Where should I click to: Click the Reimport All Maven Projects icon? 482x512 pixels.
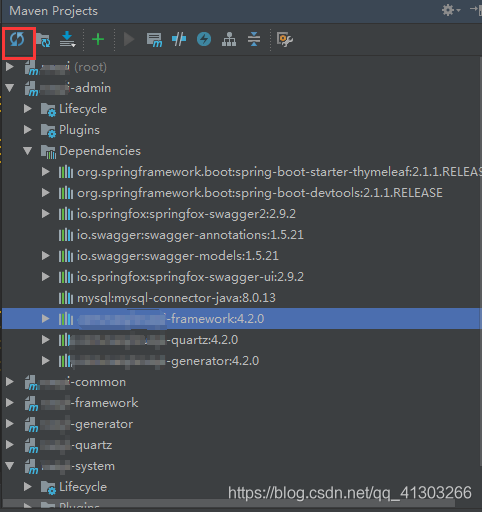pyautogui.click(x=17, y=40)
